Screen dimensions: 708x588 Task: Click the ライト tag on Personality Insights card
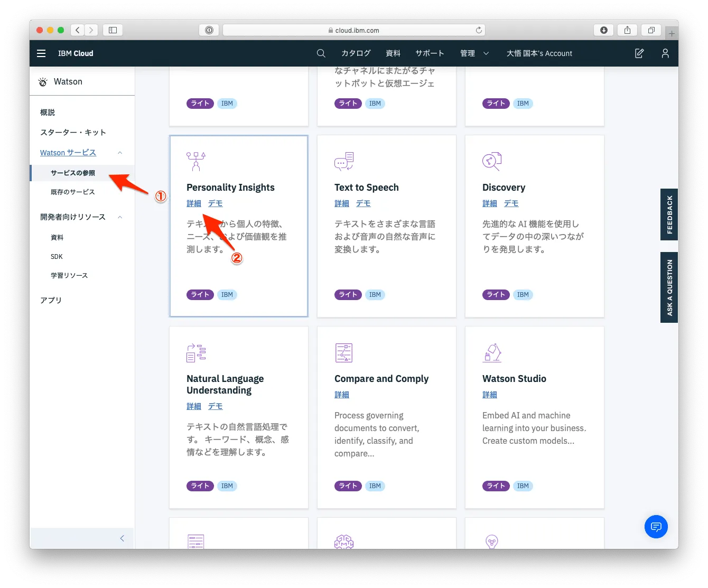point(200,295)
